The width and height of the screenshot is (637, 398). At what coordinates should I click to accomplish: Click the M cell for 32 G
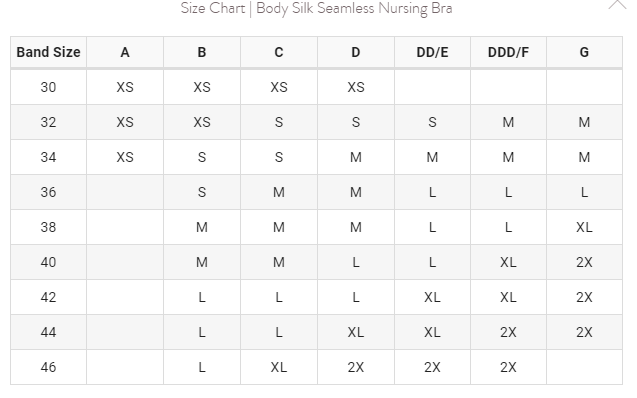(584, 122)
